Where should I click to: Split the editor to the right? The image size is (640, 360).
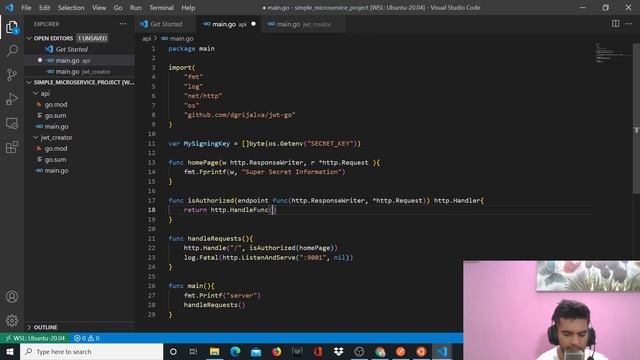point(616,24)
